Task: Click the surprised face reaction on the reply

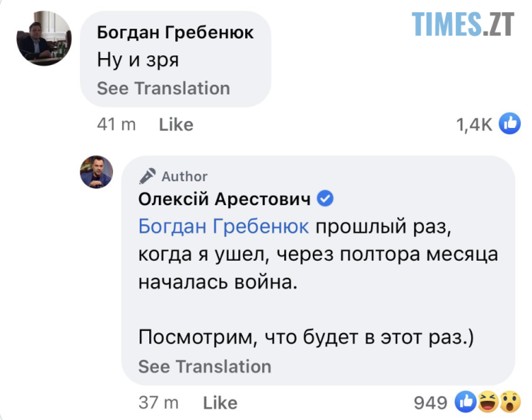Action: click(x=507, y=402)
